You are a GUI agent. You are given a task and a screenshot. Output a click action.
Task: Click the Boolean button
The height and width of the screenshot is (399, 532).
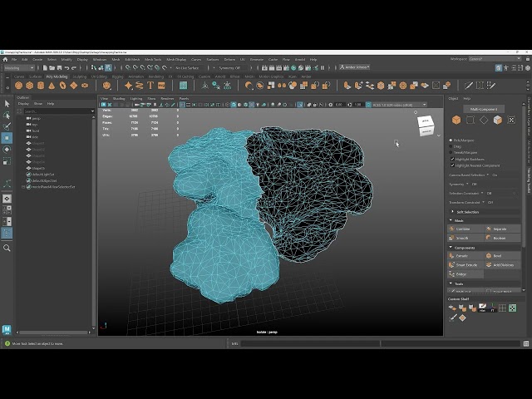(502, 239)
